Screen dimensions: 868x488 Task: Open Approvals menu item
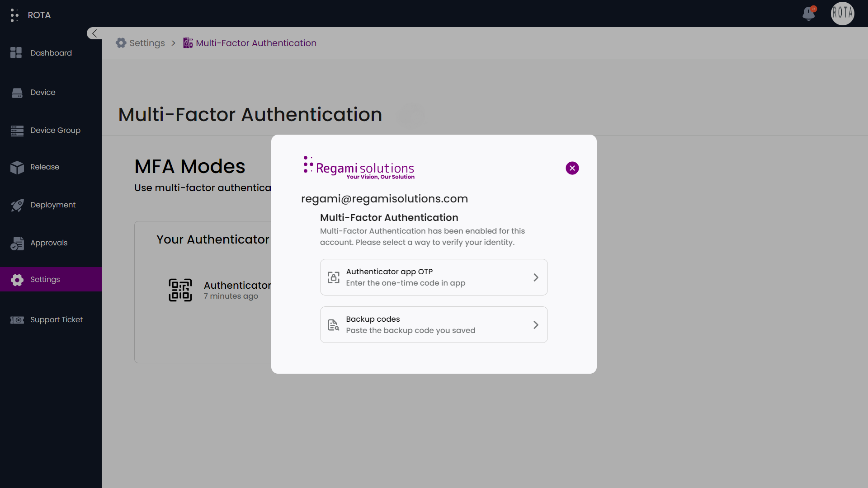tap(49, 243)
